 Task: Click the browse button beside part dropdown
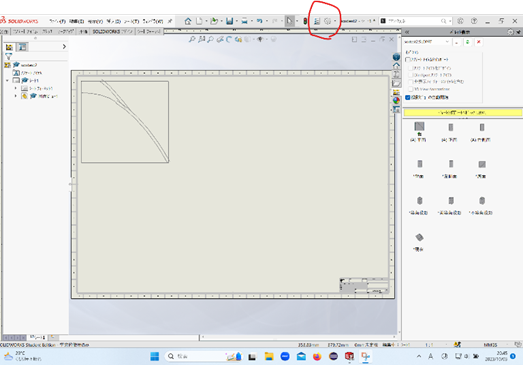point(456,42)
